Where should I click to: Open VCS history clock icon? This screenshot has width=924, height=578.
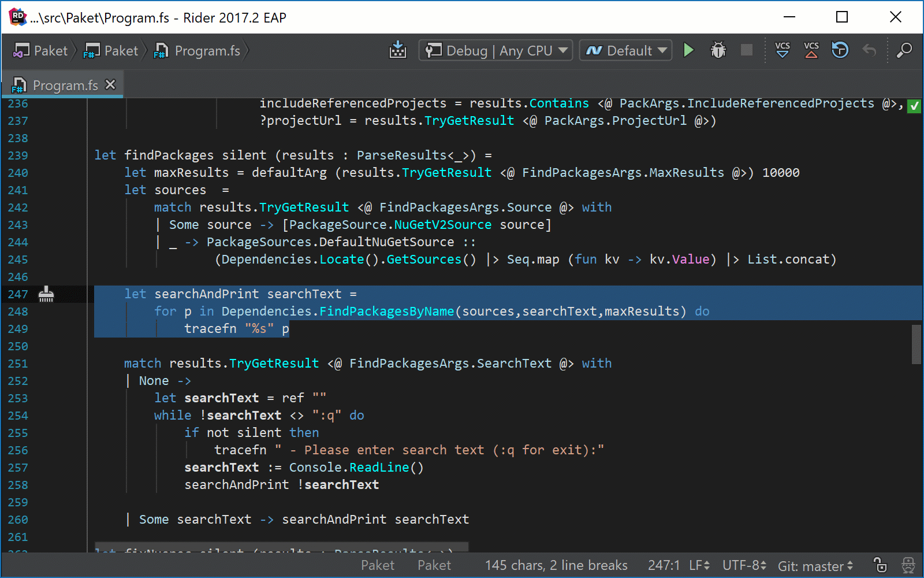point(840,50)
